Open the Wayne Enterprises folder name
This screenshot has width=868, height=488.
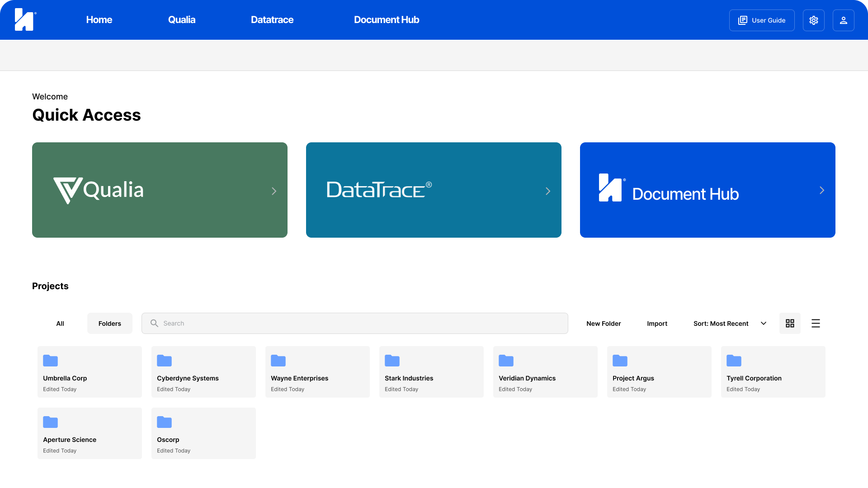pyautogui.click(x=299, y=378)
